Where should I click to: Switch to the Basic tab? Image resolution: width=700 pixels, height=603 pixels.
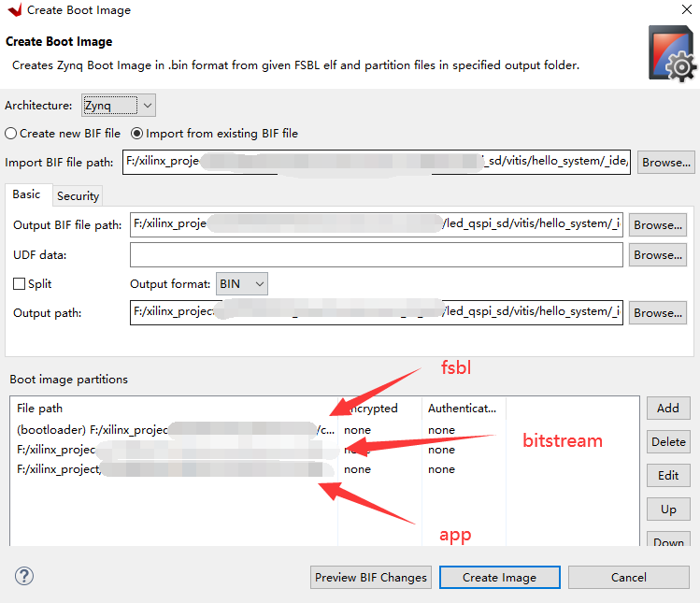pyautogui.click(x=26, y=194)
